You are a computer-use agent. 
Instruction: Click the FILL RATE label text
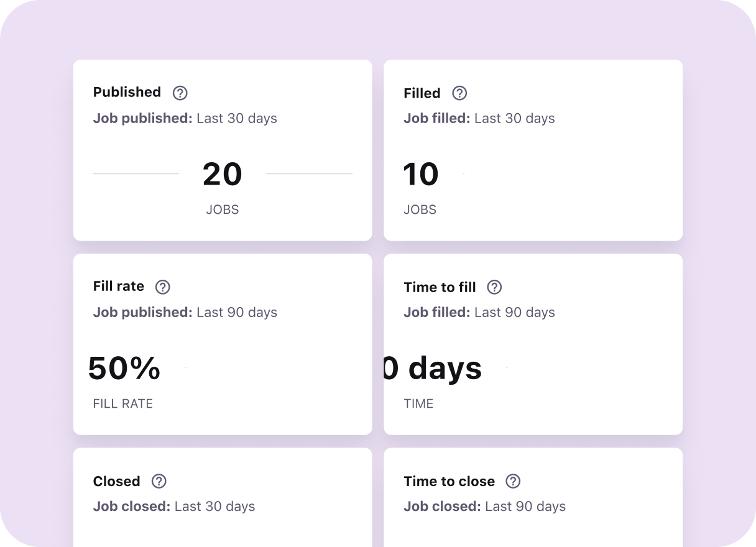point(122,403)
